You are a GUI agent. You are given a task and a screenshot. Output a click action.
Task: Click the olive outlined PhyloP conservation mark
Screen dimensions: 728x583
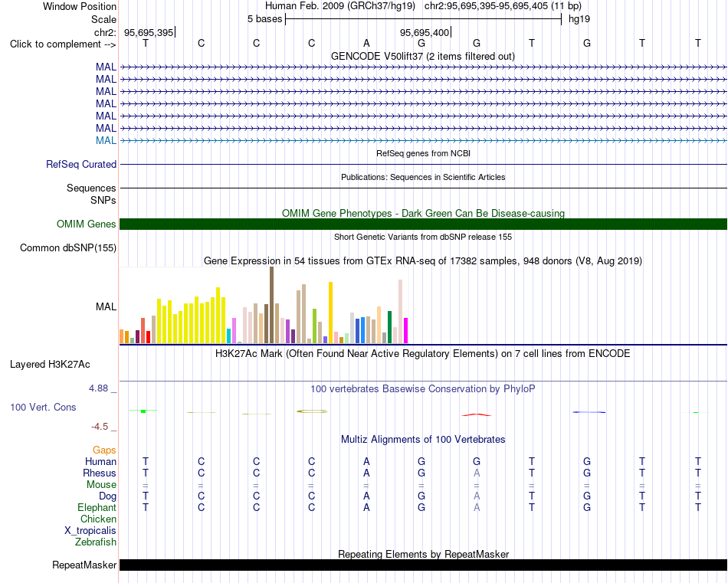312,411
